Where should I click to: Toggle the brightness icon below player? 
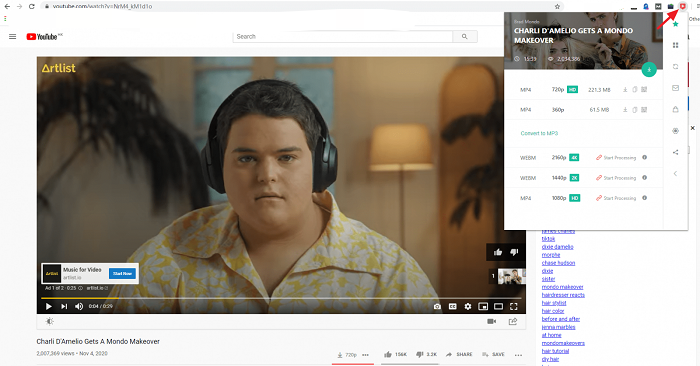coord(50,321)
